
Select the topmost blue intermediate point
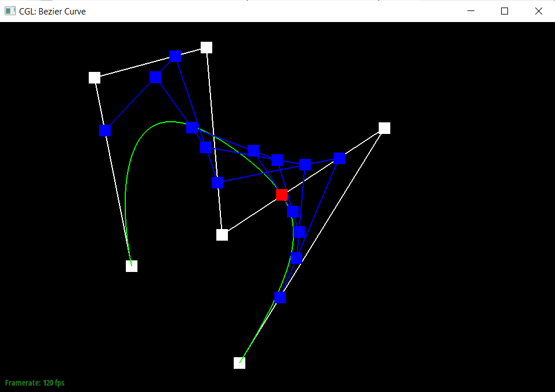point(175,56)
